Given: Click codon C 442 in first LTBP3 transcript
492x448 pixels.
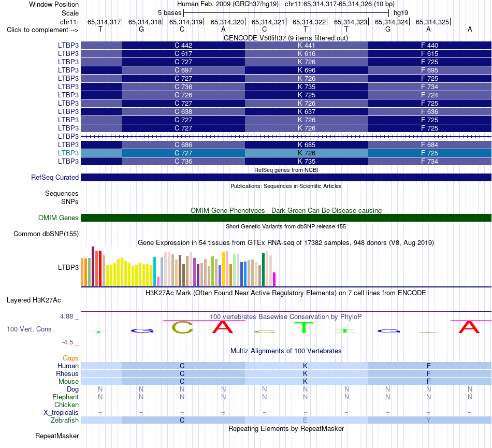Looking at the screenshot, I should [183, 45].
